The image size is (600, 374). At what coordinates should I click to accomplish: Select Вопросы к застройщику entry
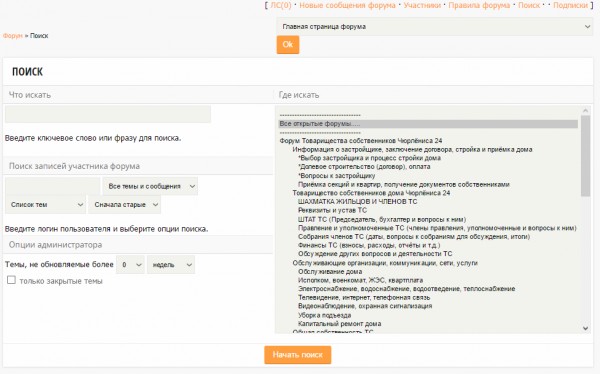[x=336, y=176]
